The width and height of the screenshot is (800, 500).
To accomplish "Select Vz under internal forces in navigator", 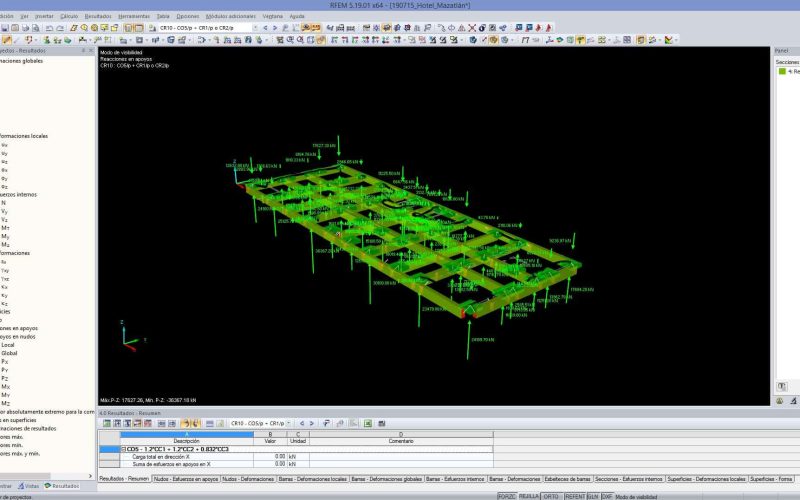I will [x=4, y=220].
